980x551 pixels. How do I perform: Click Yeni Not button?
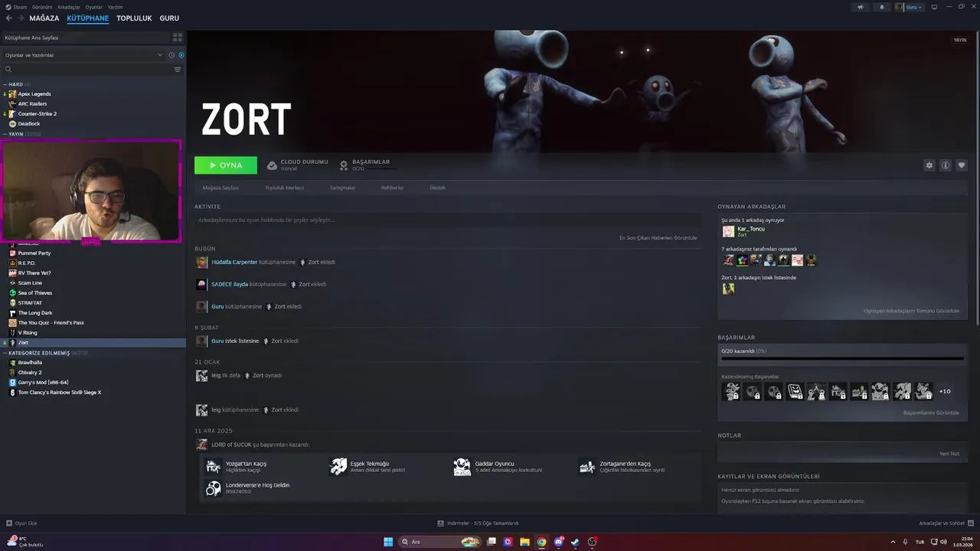(x=949, y=454)
